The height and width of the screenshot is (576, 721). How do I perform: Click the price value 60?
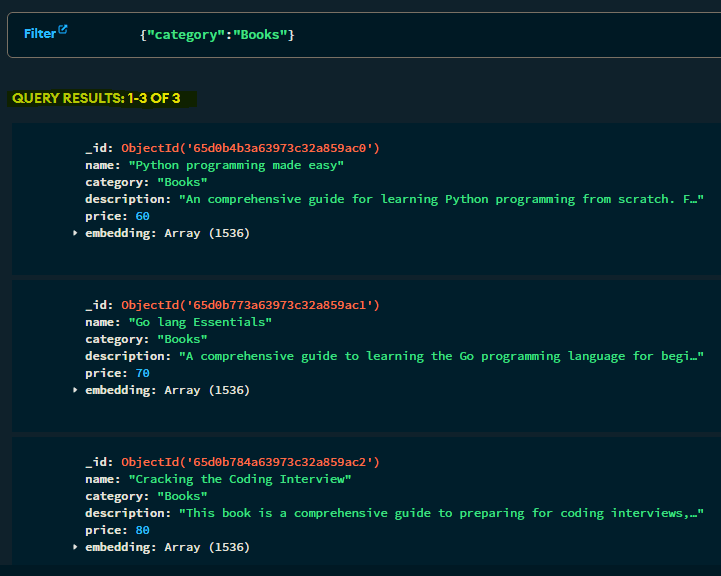click(142, 216)
